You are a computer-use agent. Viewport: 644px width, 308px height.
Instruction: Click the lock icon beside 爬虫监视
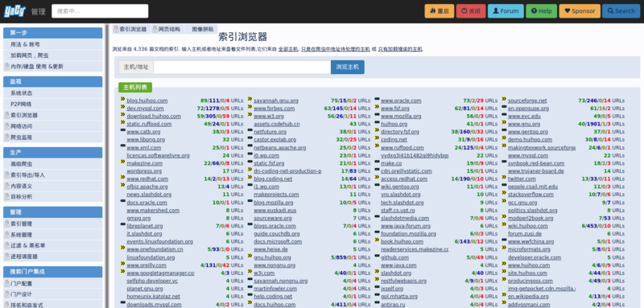pyautogui.click(x=6, y=138)
